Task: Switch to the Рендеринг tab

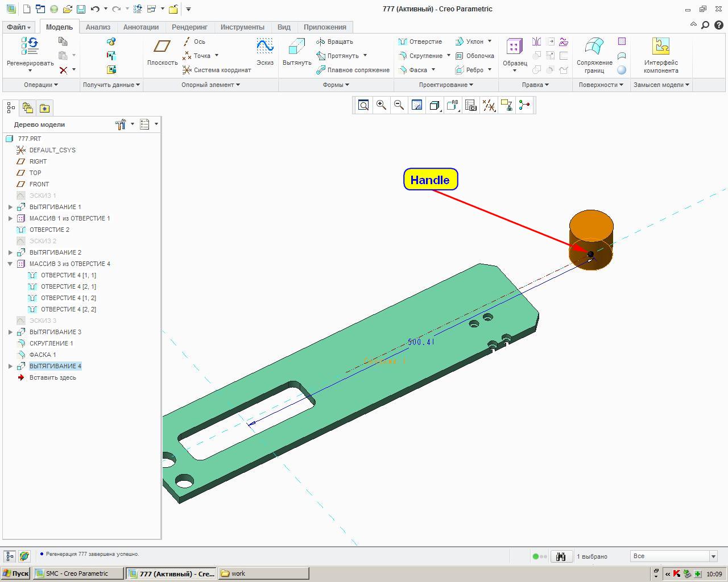Action: click(x=189, y=27)
